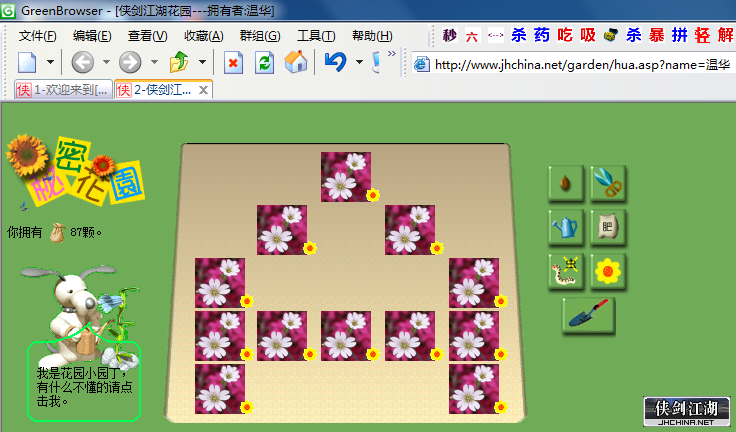Click the 吸 shortcut link
Screen dimensions: 736x432
(x=588, y=35)
